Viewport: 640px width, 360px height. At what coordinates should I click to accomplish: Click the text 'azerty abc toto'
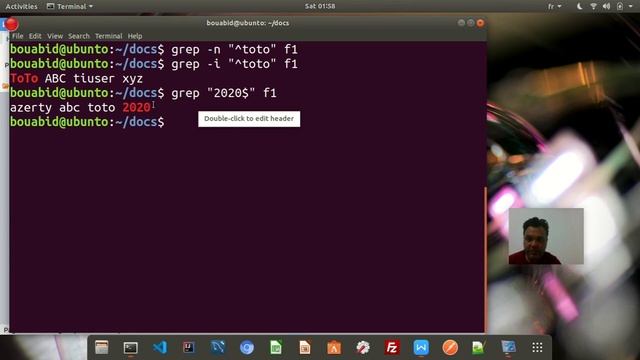(x=63, y=108)
